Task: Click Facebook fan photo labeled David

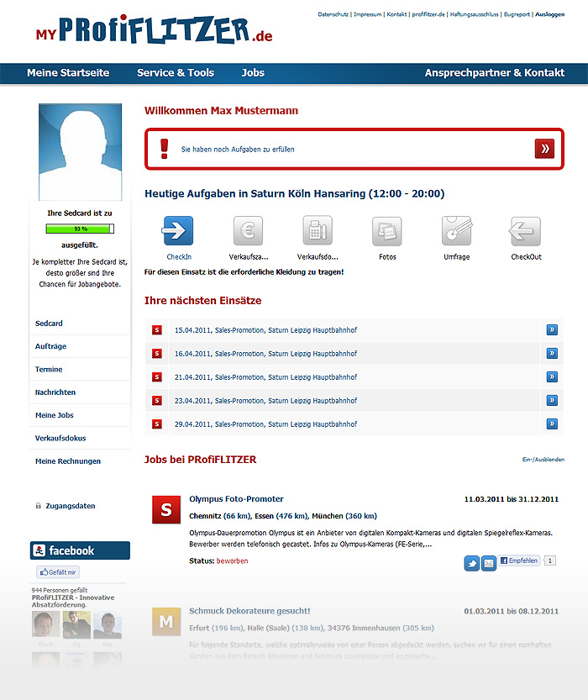Action: (x=45, y=624)
